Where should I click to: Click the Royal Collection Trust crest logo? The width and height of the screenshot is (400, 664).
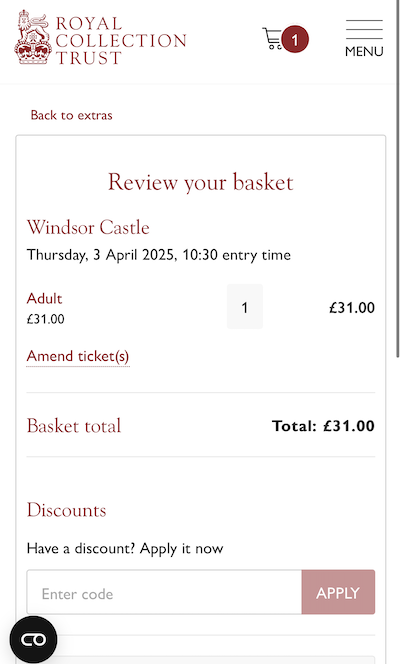click(x=33, y=37)
